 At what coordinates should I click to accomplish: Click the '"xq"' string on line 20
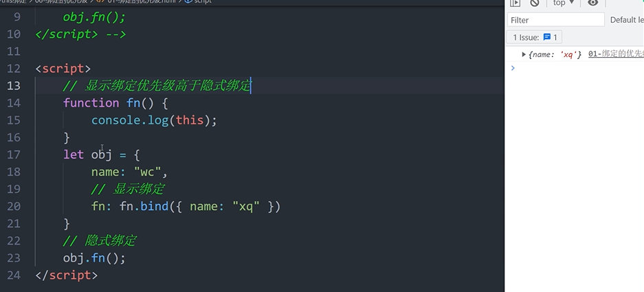(x=246, y=206)
